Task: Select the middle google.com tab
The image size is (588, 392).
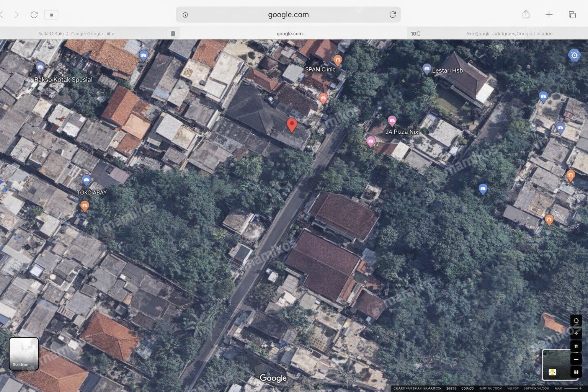Action: click(290, 34)
